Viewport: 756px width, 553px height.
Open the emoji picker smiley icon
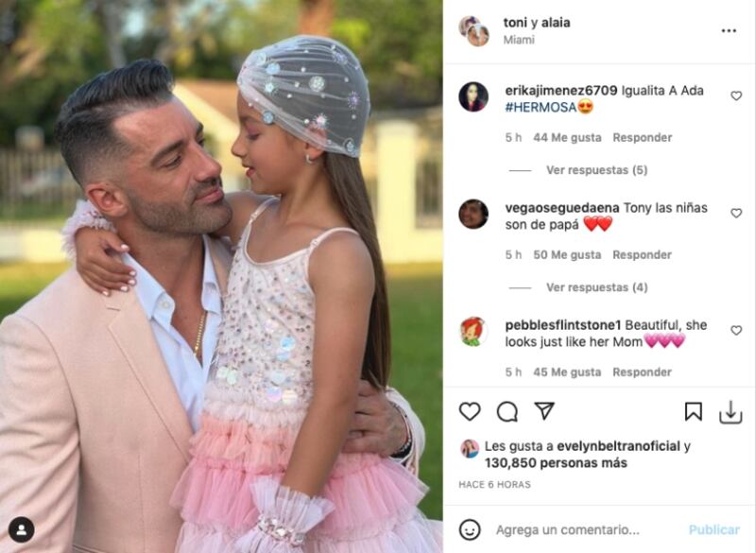click(470, 530)
